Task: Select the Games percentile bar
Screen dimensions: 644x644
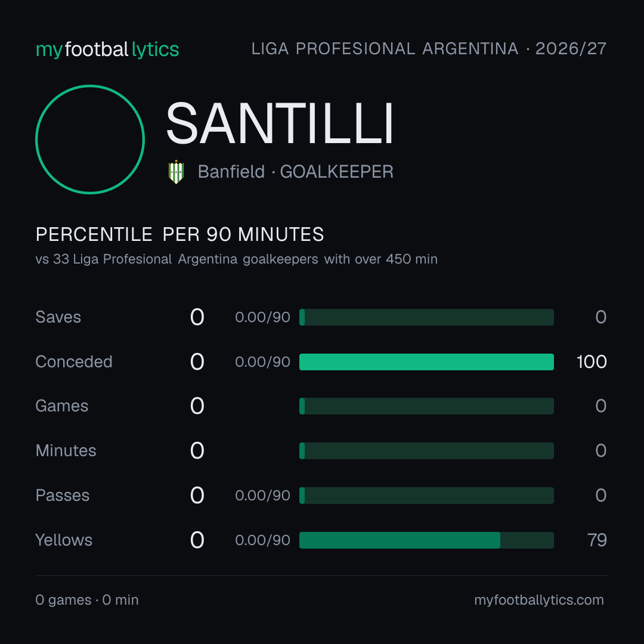Action: [x=426, y=406]
